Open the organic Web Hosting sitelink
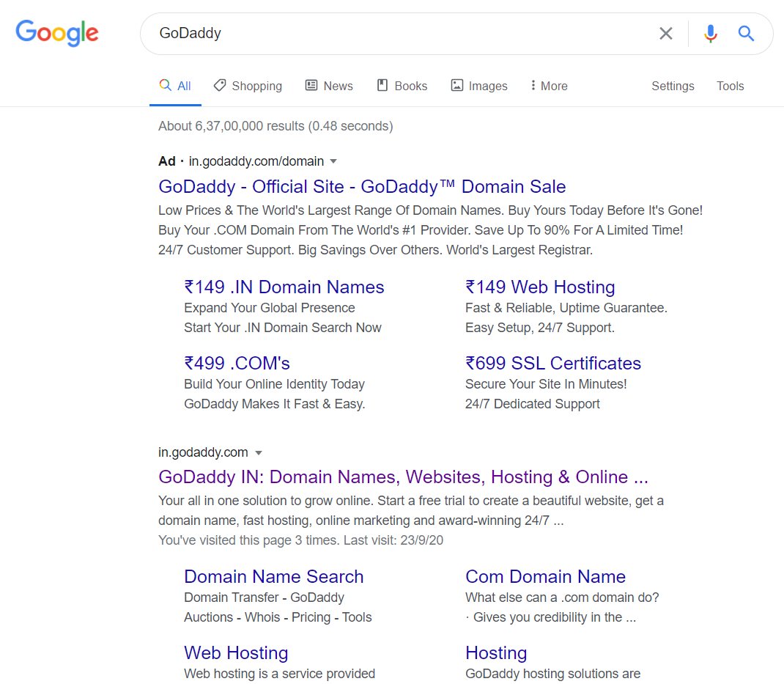 click(236, 653)
